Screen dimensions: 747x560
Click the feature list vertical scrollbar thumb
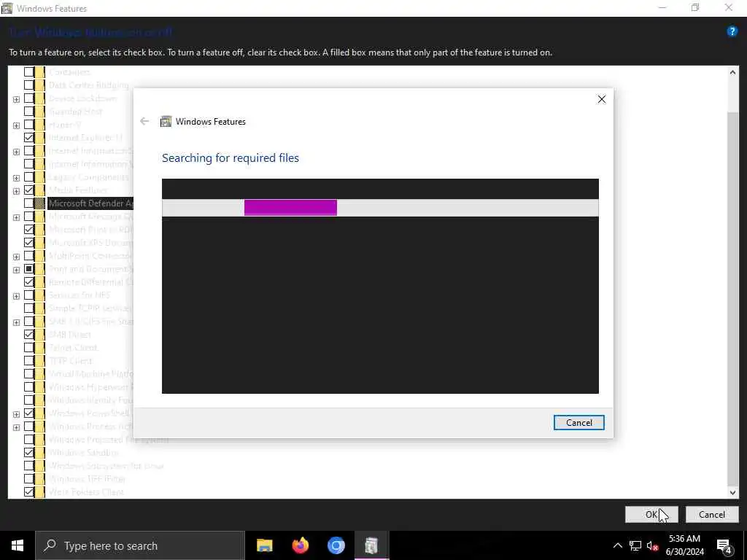(x=732, y=297)
